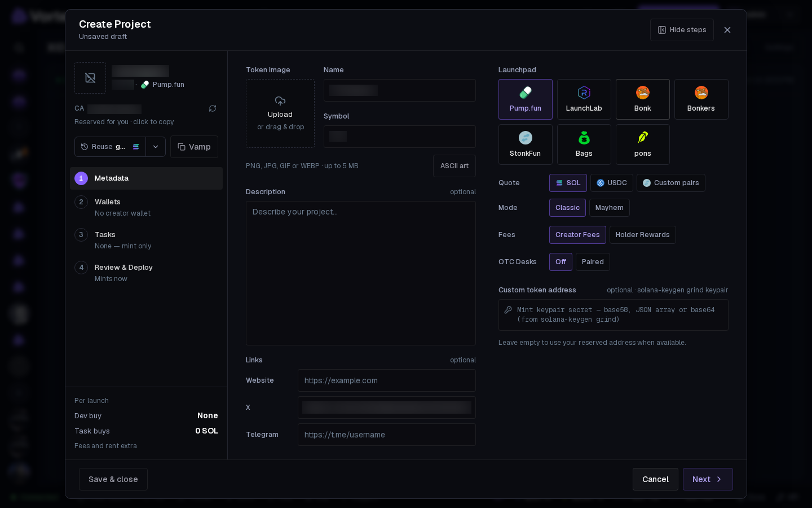Open the Tasks step

[146, 240]
